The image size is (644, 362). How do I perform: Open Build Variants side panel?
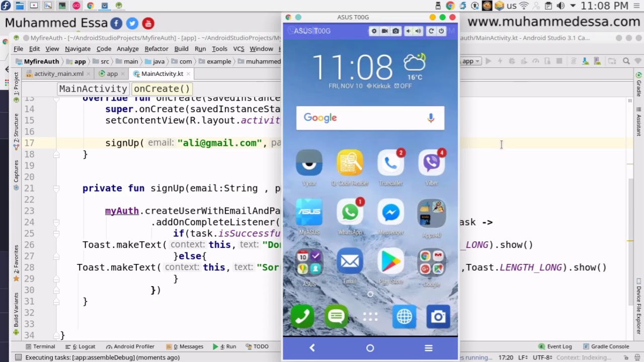[x=16, y=313]
